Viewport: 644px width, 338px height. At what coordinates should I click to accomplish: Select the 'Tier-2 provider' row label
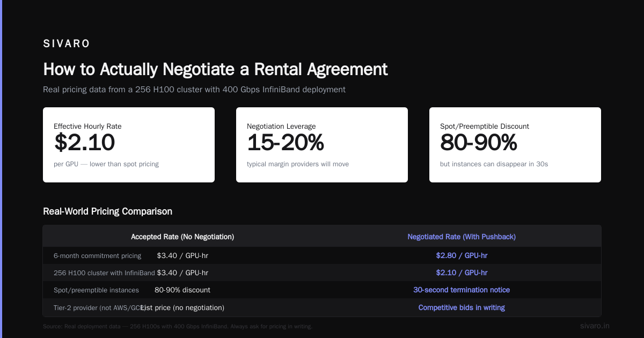pos(100,308)
